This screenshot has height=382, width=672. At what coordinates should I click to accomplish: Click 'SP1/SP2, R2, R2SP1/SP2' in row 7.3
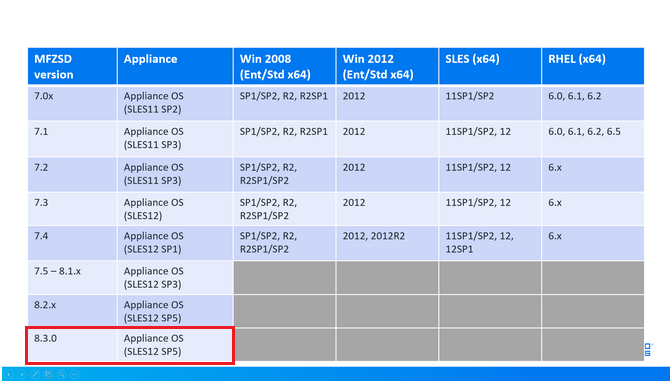pyautogui.click(x=285, y=209)
